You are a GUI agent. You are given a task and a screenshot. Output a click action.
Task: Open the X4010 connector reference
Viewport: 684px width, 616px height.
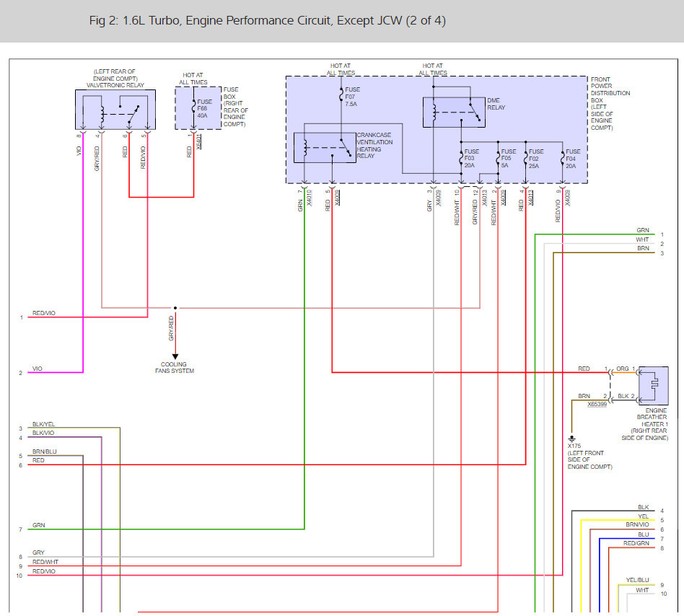coord(310,198)
